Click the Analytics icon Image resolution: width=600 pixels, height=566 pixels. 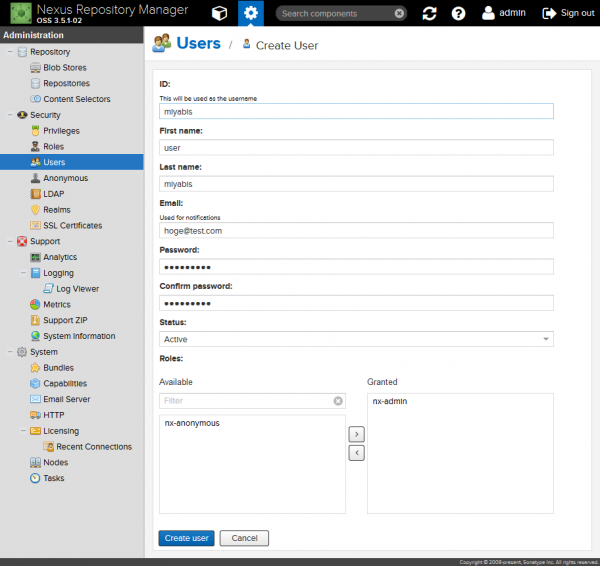35,257
